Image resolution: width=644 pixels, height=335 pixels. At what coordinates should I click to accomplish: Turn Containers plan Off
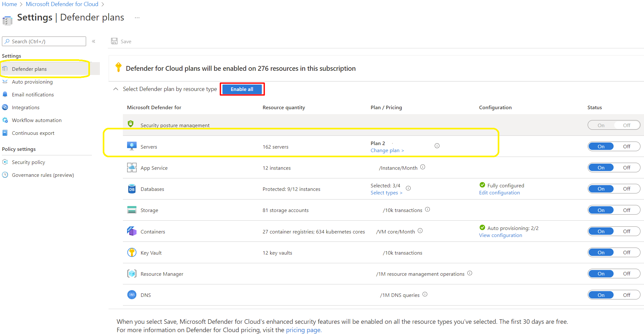click(x=627, y=231)
